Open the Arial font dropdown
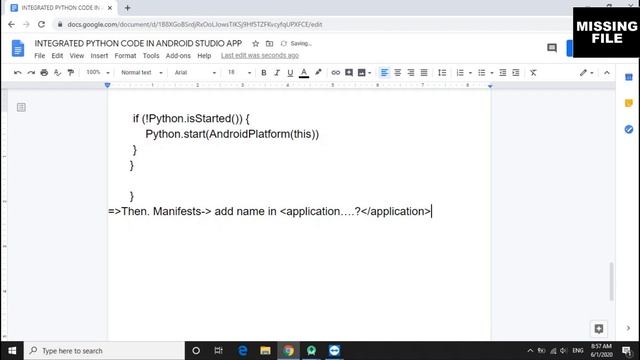The height and width of the screenshot is (360, 640). pos(195,72)
